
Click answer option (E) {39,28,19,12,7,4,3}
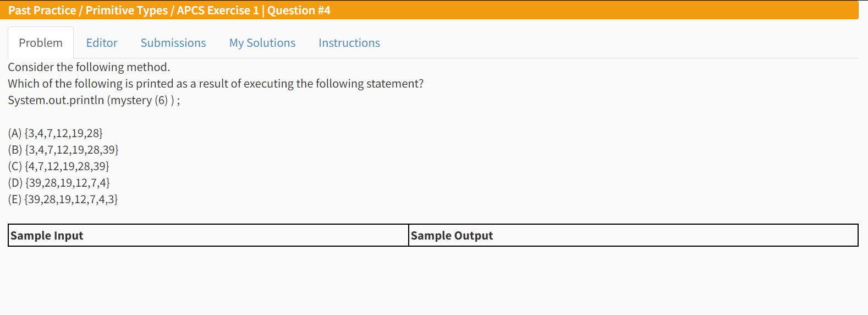click(63, 199)
